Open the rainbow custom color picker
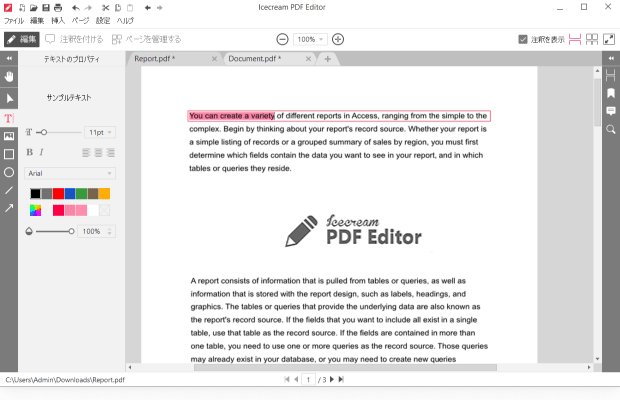620x400 pixels. (x=35, y=210)
